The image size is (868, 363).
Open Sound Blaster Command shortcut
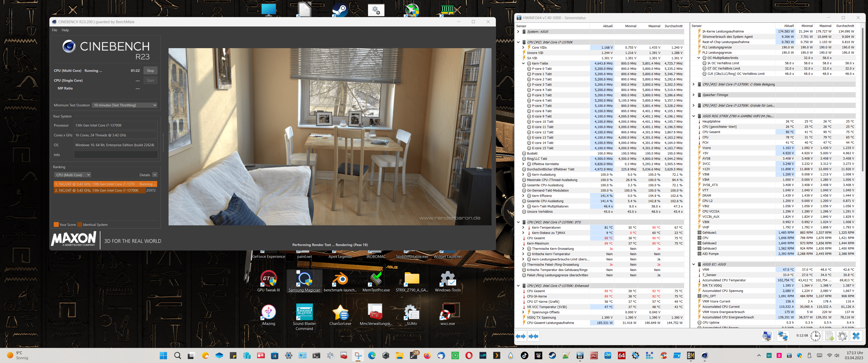point(304,317)
